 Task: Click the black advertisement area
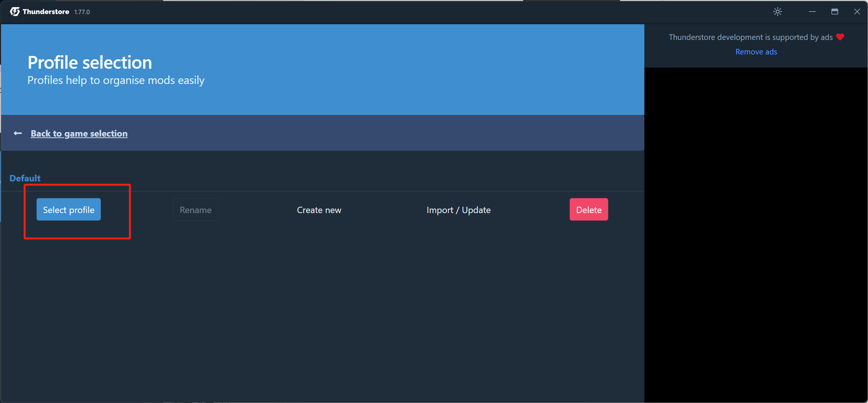coord(756,235)
